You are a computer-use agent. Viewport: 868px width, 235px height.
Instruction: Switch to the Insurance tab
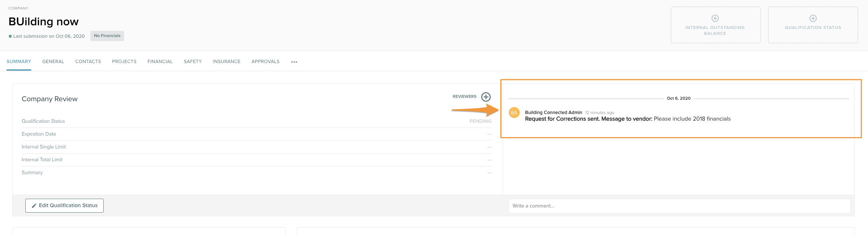[227, 62]
